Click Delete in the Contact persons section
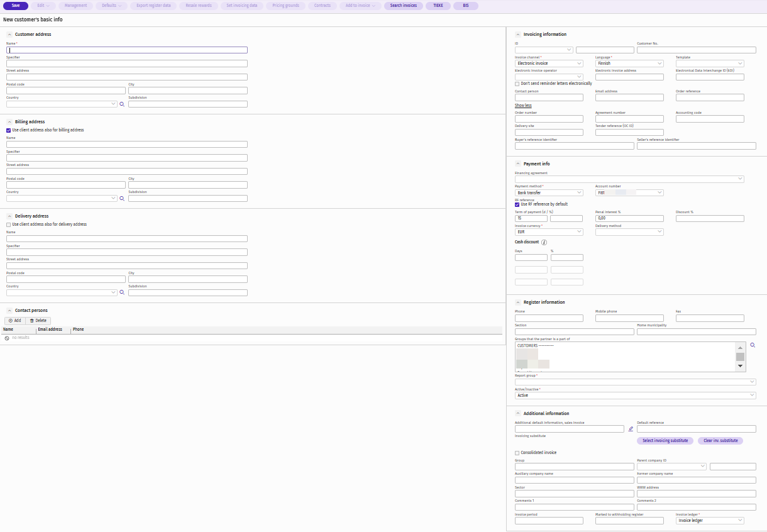The image size is (767, 532). 38,321
